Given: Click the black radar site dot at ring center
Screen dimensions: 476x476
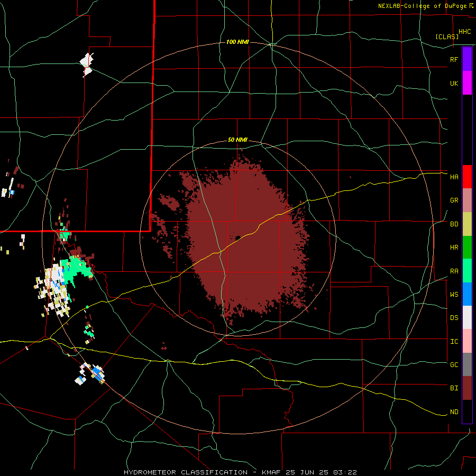Looking at the screenshot, I should coord(238,237).
